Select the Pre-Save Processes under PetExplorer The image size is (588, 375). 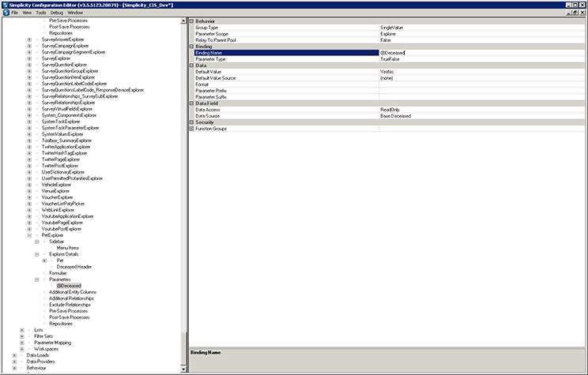point(68,311)
